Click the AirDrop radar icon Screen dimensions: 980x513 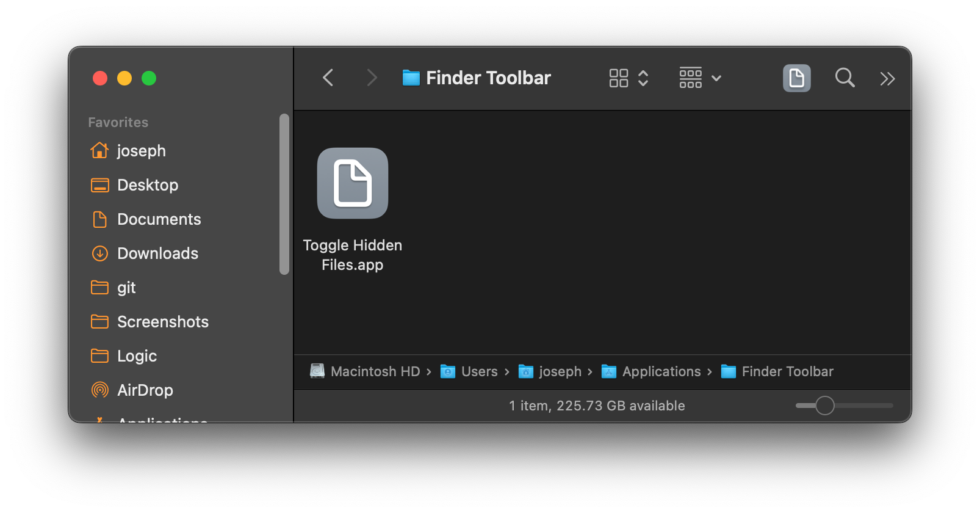pyautogui.click(x=100, y=390)
